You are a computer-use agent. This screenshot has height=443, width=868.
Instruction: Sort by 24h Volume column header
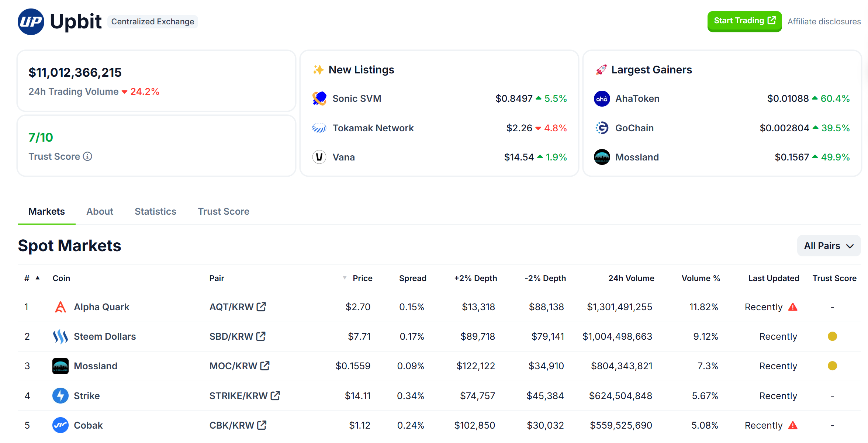coord(631,278)
